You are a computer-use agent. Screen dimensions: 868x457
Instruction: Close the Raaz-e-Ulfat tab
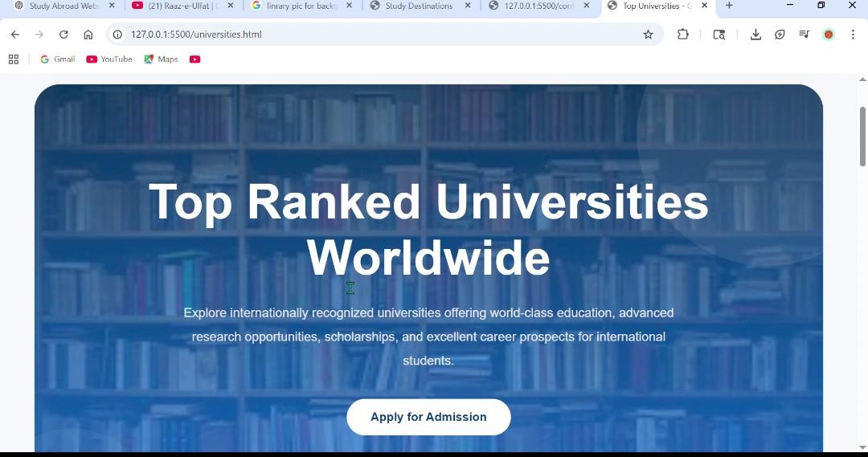231,6
